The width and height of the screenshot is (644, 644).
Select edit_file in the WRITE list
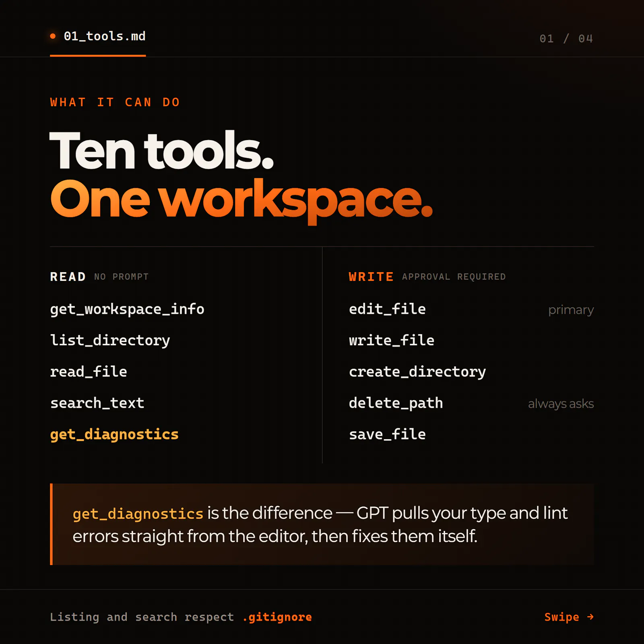387,309
